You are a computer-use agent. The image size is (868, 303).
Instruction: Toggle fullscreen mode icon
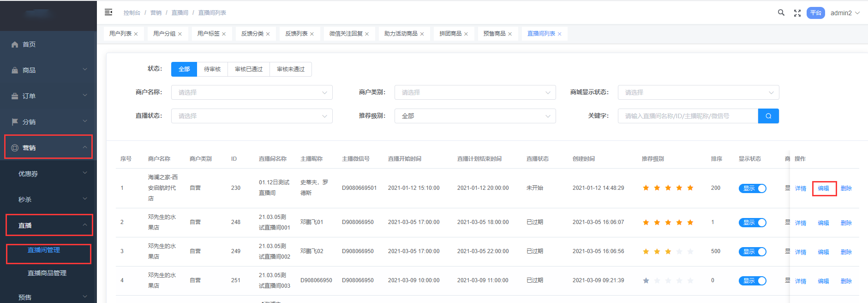point(797,13)
